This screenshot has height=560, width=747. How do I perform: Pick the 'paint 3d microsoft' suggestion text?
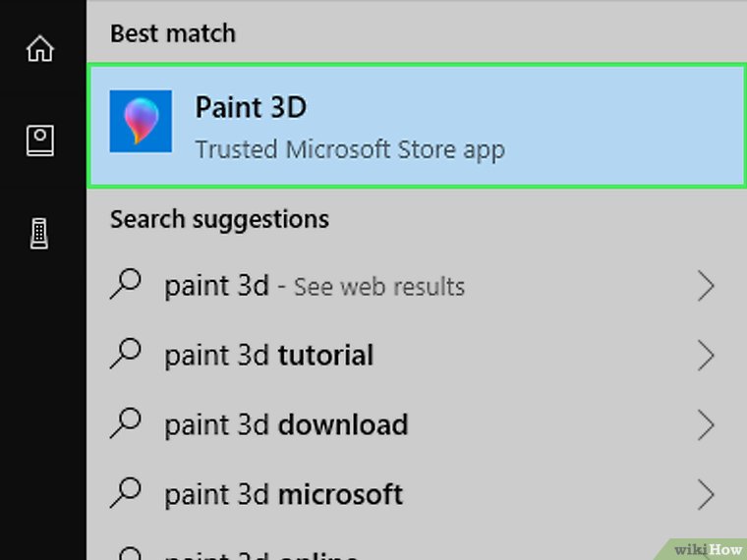coord(284,493)
